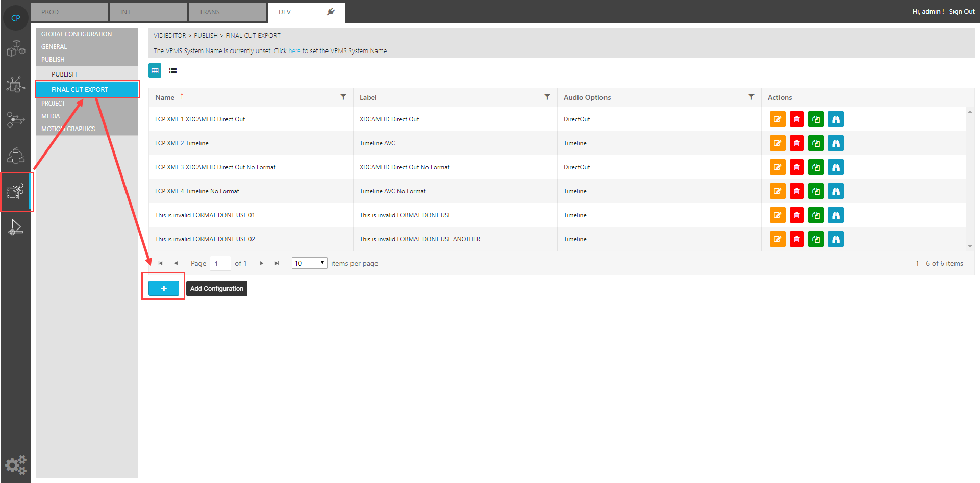Viewport: 980px width, 483px height.
Task: Click the here link to set VPMS System Name
Action: [x=294, y=50]
